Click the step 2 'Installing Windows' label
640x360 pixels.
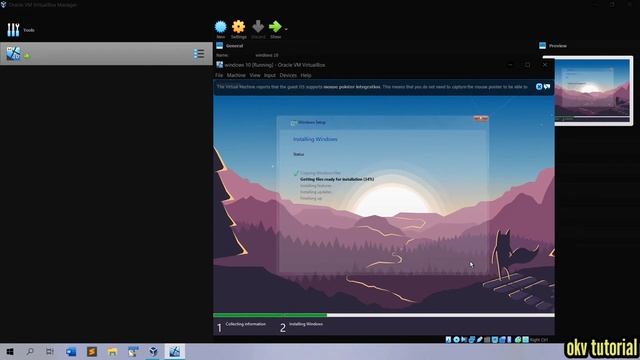point(306,324)
